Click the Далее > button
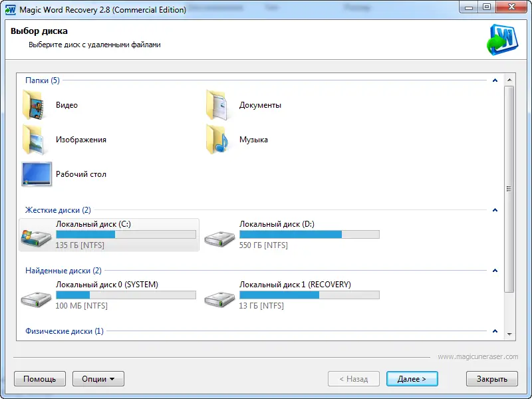 412,378
